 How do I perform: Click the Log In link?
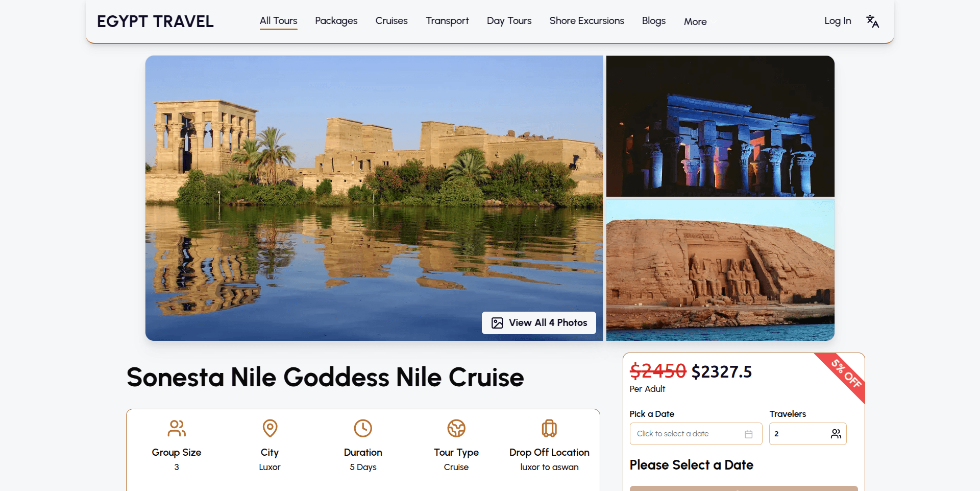[x=837, y=20]
